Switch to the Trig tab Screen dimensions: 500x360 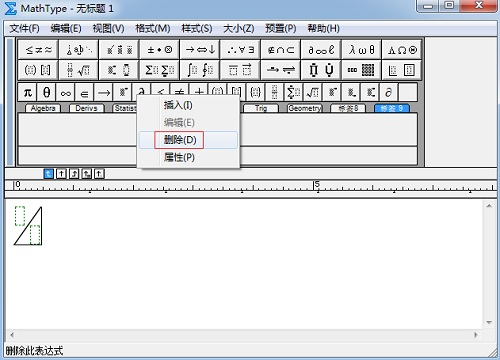[261, 108]
